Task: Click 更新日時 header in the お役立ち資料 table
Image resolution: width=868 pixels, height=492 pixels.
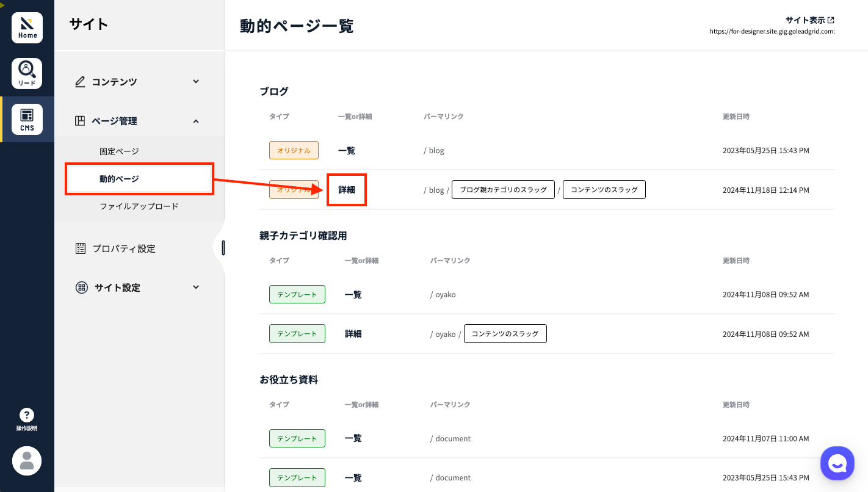Action: click(736, 405)
